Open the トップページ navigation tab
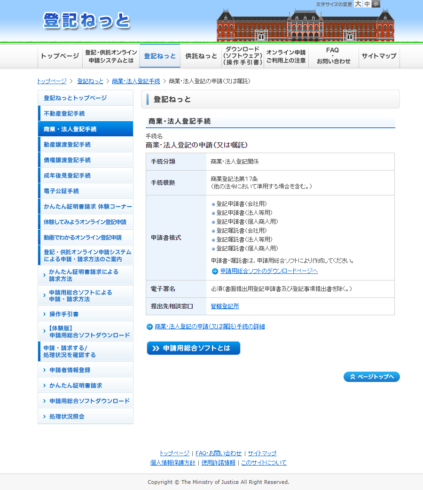This screenshot has width=423, height=490. tap(60, 56)
